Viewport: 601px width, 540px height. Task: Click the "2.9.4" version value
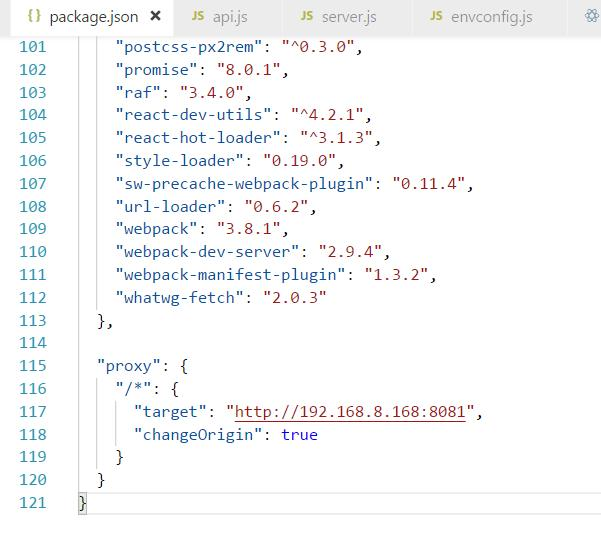pyautogui.click(x=350, y=252)
